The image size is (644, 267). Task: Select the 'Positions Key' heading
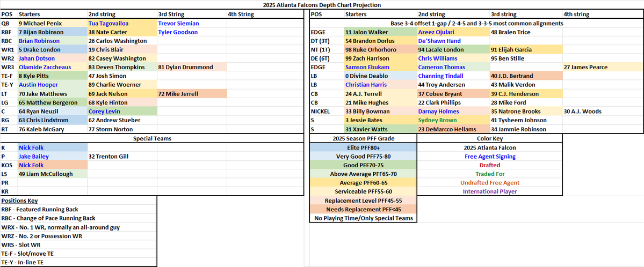[x=20, y=201]
